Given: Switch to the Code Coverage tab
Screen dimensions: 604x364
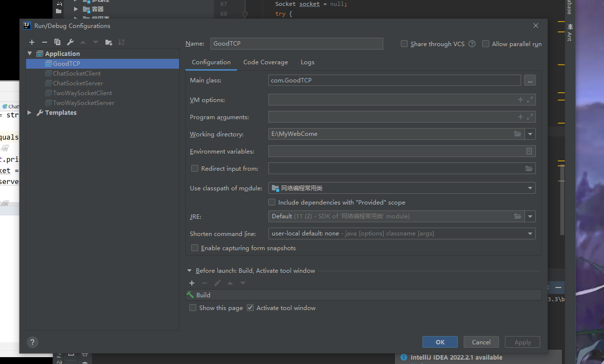Looking at the screenshot, I should (x=265, y=62).
